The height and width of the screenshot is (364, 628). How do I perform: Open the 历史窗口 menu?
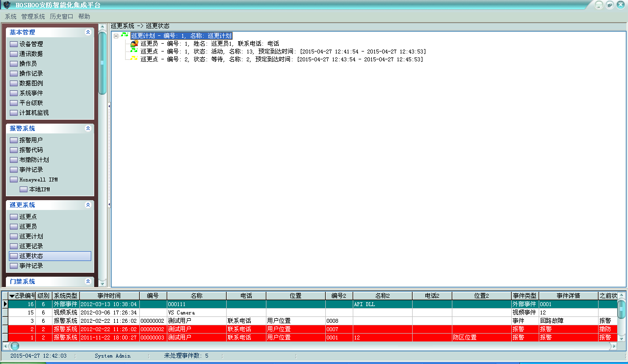point(61,16)
